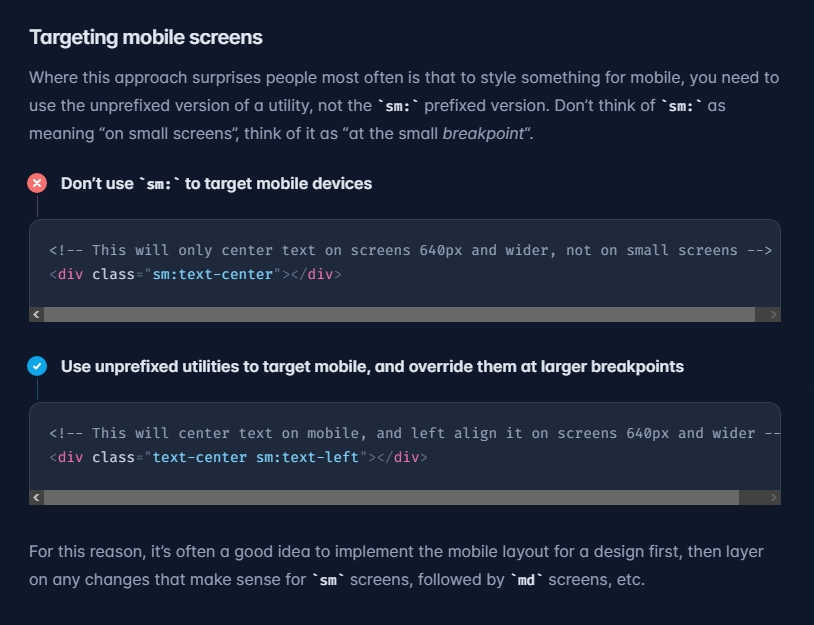Click the "text-center sm:text-left" class value
This screenshot has width=814, height=625.
255,457
